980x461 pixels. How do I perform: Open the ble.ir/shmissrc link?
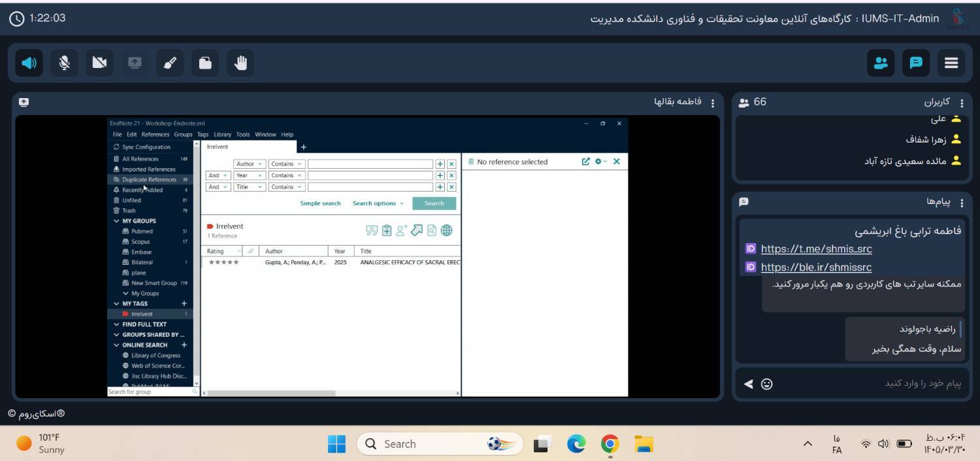pyautogui.click(x=816, y=267)
